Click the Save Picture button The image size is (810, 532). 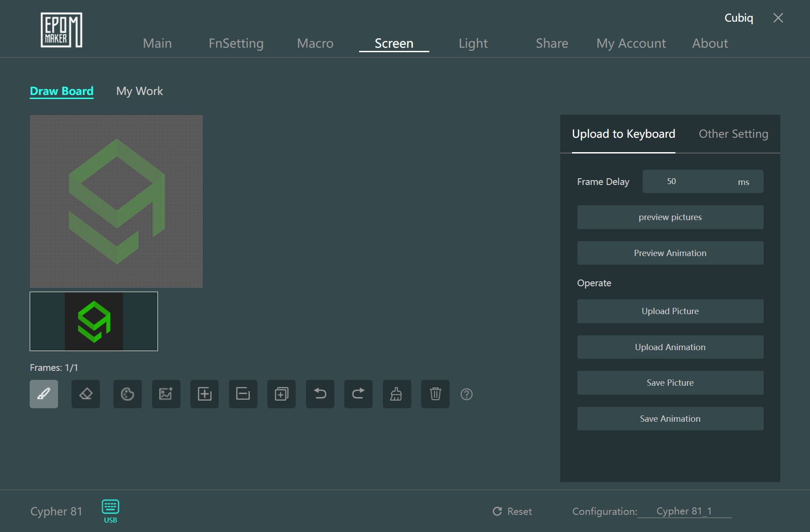click(670, 383)
